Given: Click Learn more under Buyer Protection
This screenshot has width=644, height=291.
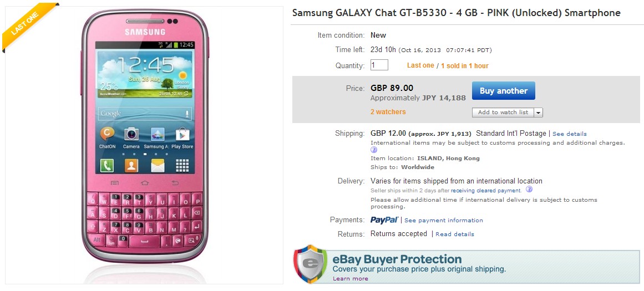Looking at the screenshot, I should [350, 279].
